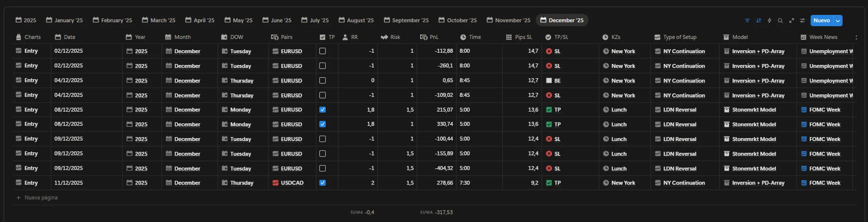Click the white BE status square icon
868x222 pixels.
click(549, 81)
